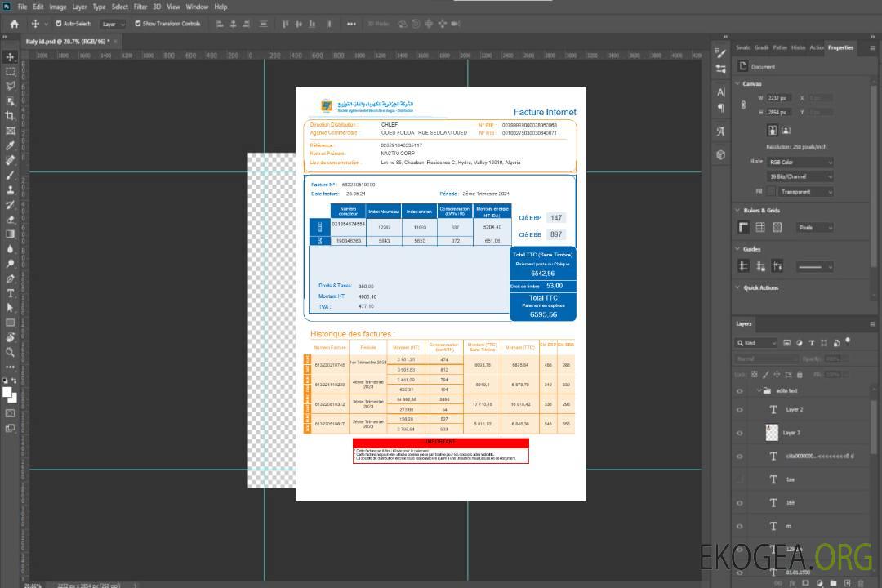
Task: Open the RGB Color mode dropdown
Action: coord(800,162)
